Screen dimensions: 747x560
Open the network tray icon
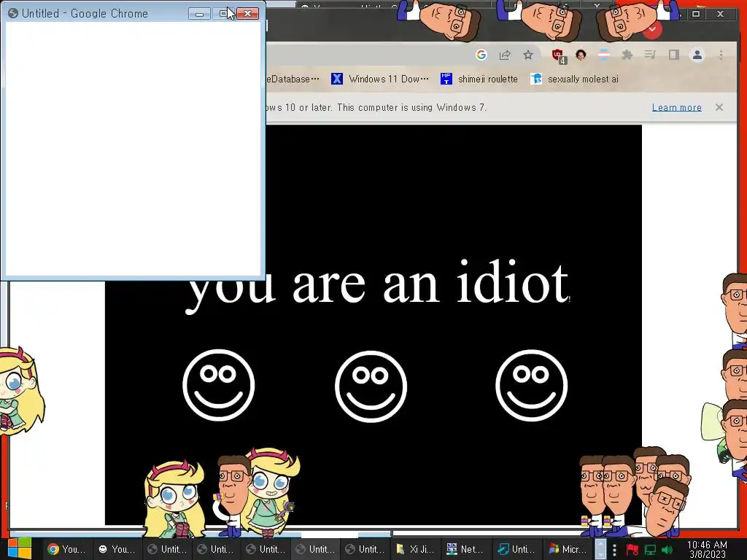(x=650, y=550)
